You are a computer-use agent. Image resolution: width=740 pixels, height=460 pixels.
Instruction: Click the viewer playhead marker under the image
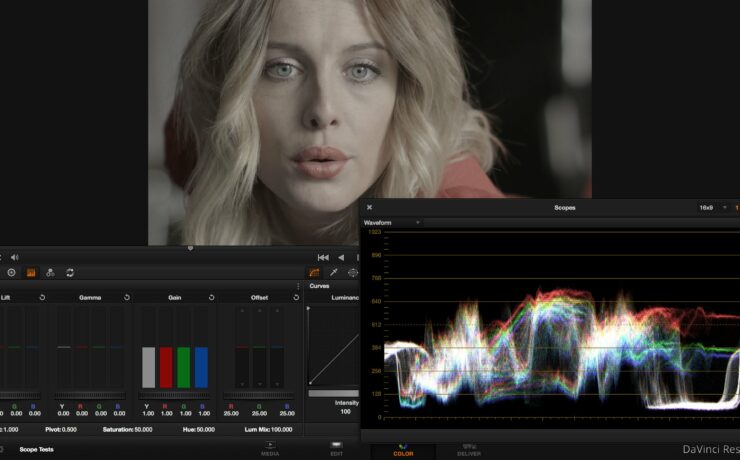(190, 248)
